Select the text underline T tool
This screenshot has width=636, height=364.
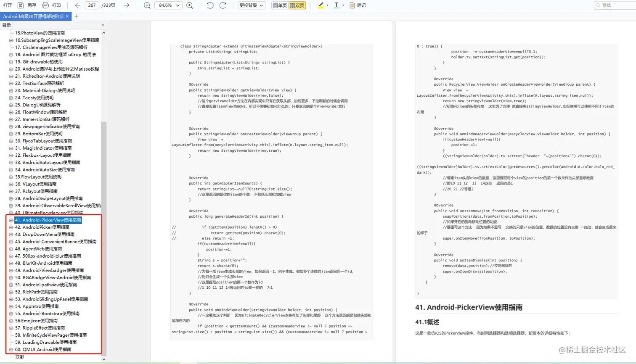[337, 5]
